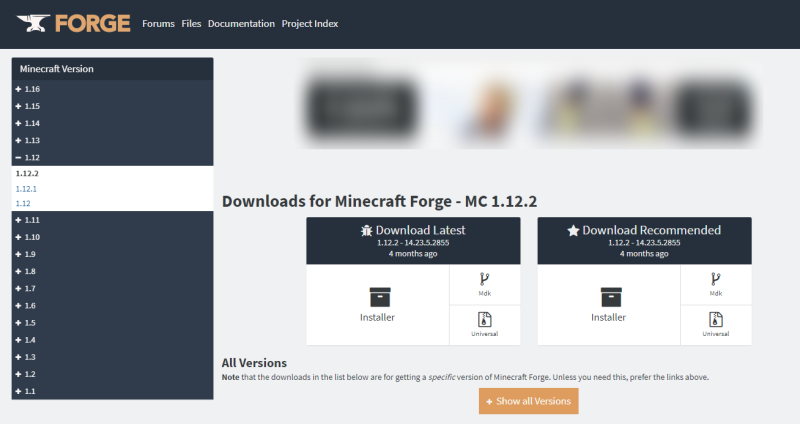The image size is (800, 424).
Task: Click the bug icon beside Download Latest
Action: (x=366, y=231)
